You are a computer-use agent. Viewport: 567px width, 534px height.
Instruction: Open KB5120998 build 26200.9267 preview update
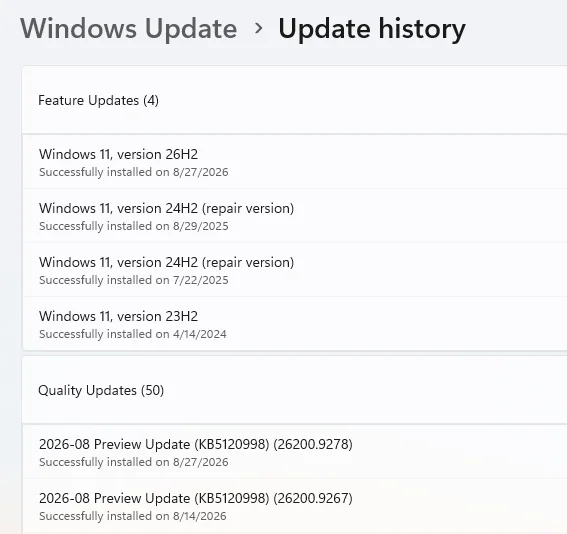coord(295,506)
